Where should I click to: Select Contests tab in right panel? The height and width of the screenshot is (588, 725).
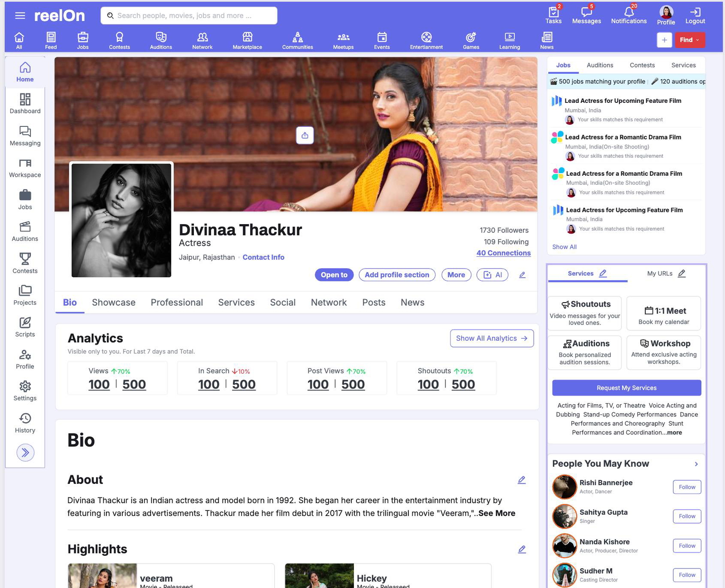642,65
